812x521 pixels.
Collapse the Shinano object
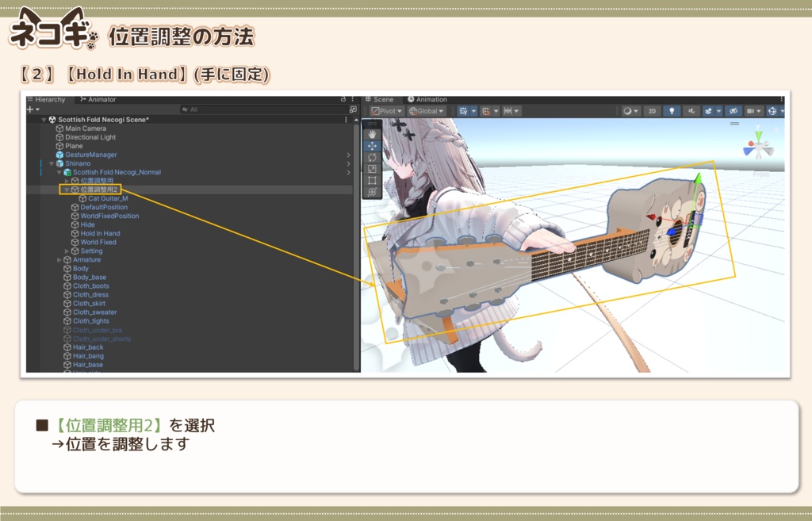pyautogui.click(x=52, y=163)
